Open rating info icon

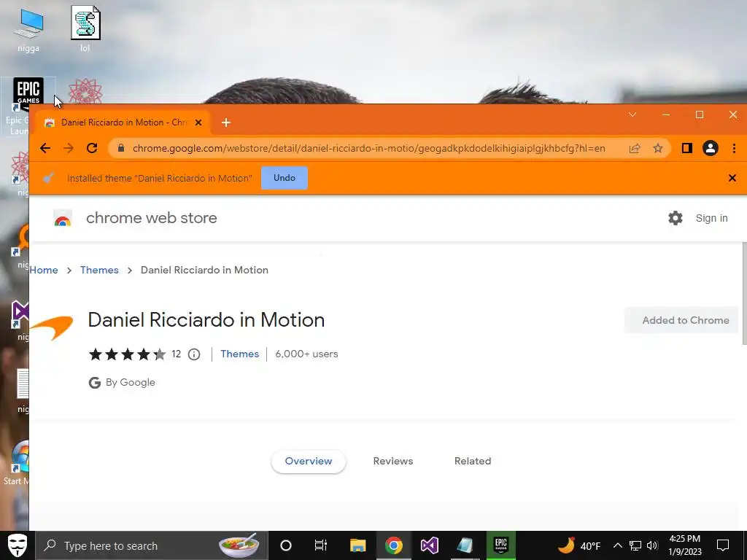point(194,354)
